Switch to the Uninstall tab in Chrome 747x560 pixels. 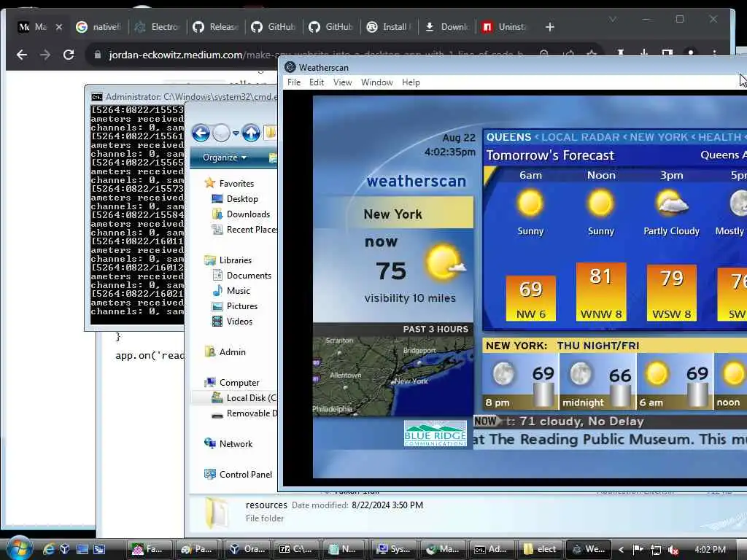pos(505,27)
